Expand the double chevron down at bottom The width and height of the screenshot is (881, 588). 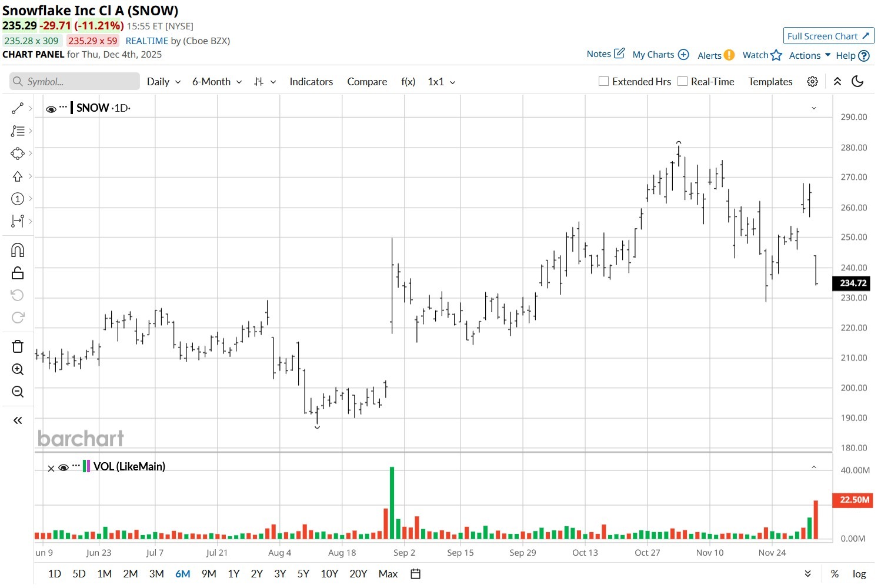[808, 574]
